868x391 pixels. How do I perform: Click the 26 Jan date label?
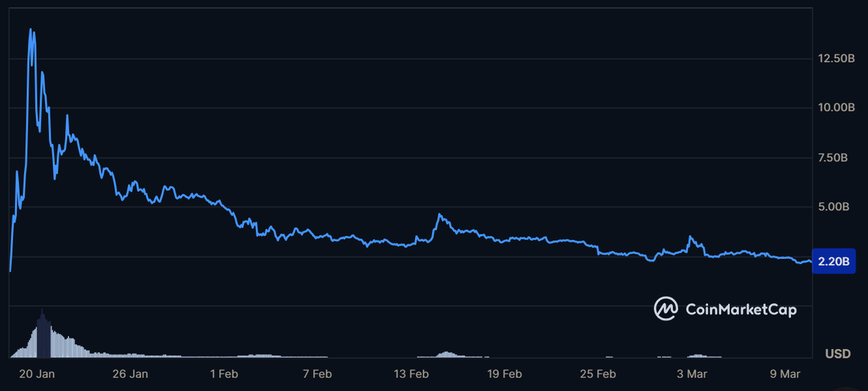point(130,374)
